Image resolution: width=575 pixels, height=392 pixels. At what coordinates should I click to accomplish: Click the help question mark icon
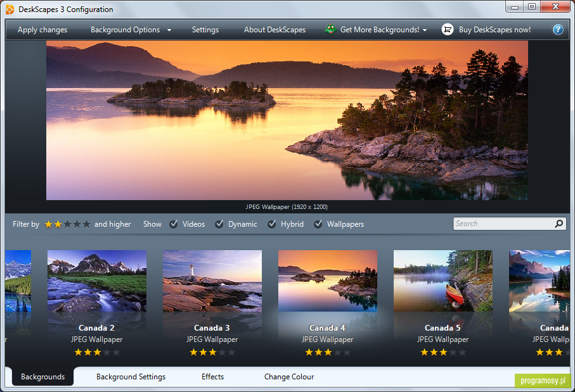[x=558, y=30]
